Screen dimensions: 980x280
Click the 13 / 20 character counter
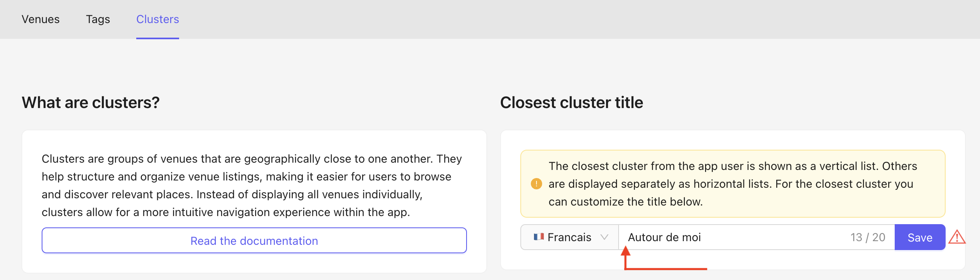coord(868,237)
